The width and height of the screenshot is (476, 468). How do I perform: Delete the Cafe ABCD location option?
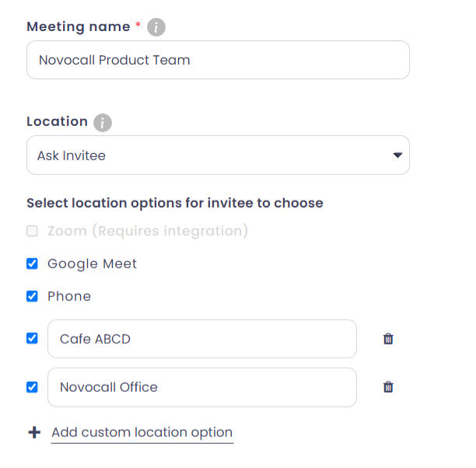coord(388,339)
